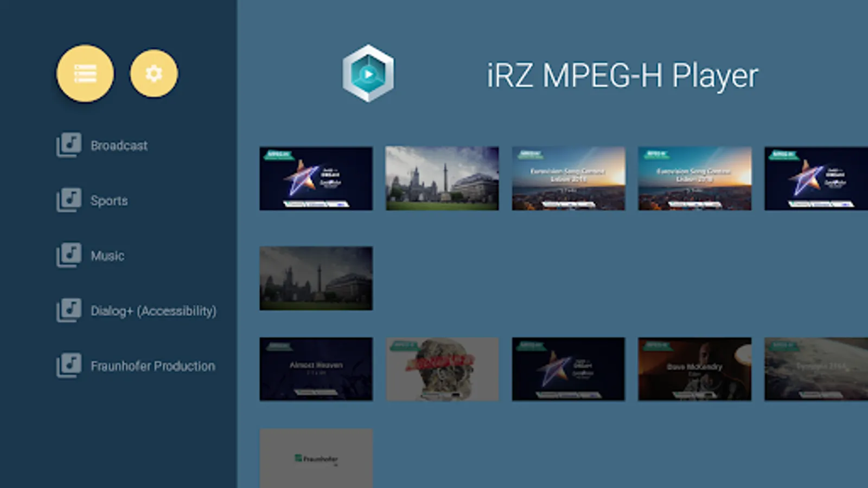
Task: Open the 'Almost Heaven' thumbnail
Action: tap(316, 369)
